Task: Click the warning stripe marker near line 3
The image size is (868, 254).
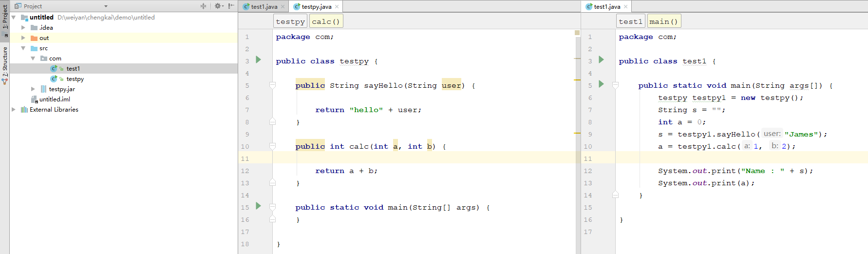Action: click(577, 59)
